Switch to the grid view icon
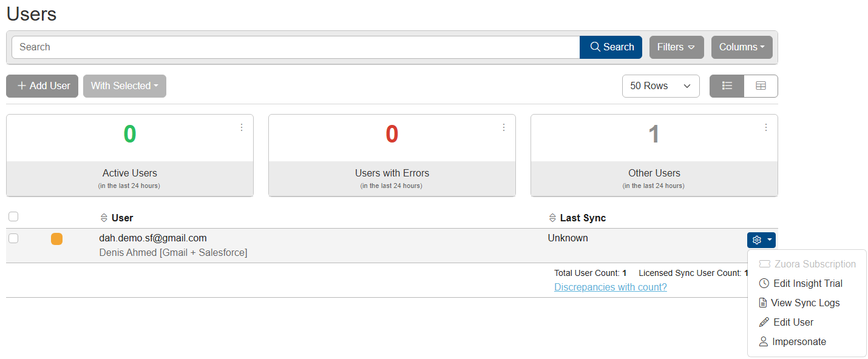This screenshot has width=868, height=359. 761,86
